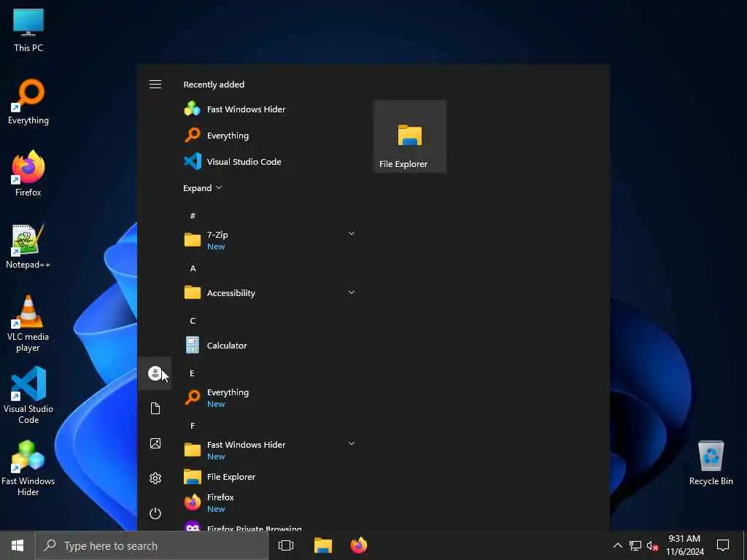
Task: Show hidden system tray icons
Action: click(617, 545)
